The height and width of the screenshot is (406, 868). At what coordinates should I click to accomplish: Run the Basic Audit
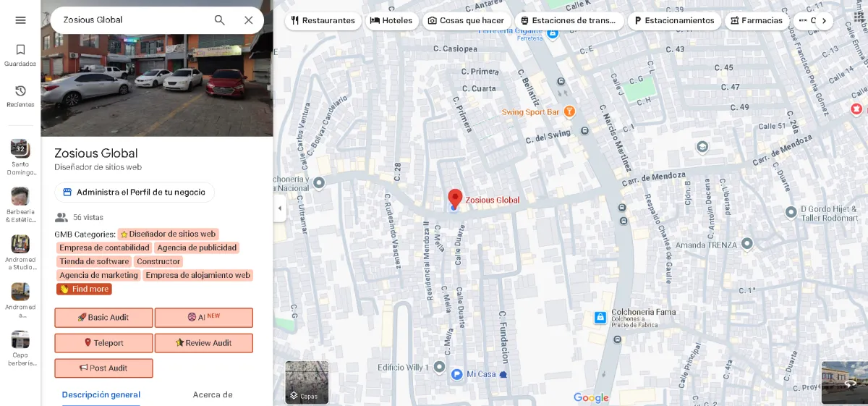(103, 318)
